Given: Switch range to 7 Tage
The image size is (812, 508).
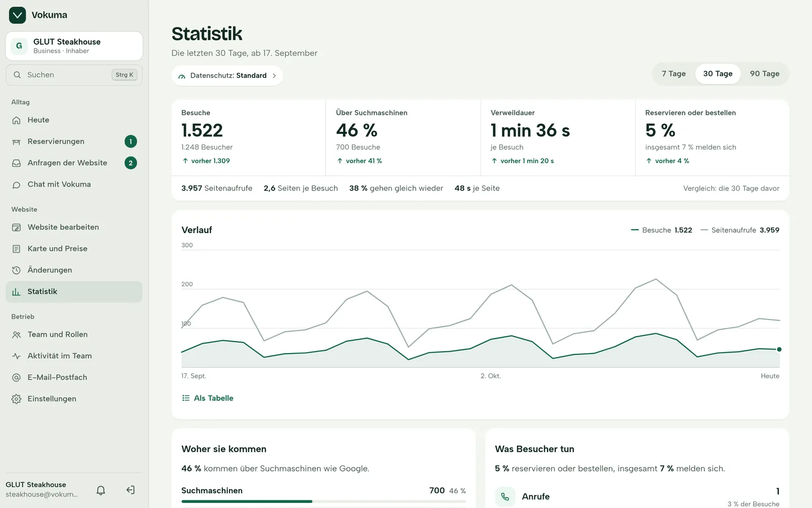Looking at the screenshot, I should 673,74.
